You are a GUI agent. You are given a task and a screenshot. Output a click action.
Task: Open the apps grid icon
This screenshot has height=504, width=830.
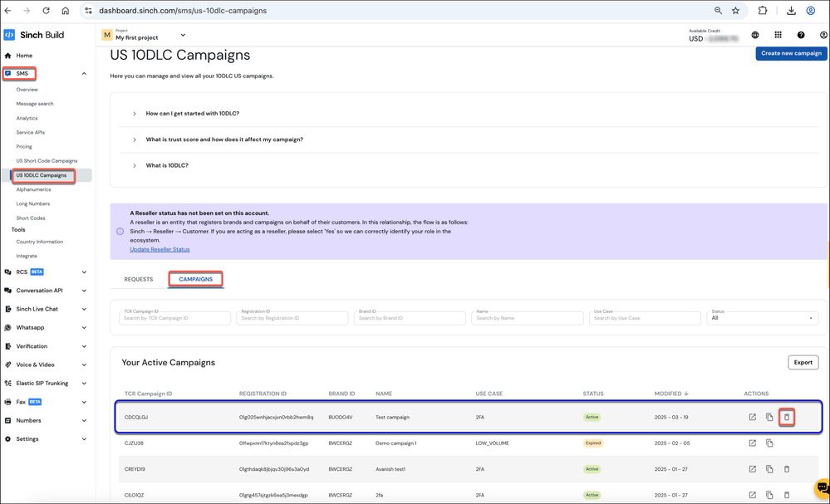778,35
